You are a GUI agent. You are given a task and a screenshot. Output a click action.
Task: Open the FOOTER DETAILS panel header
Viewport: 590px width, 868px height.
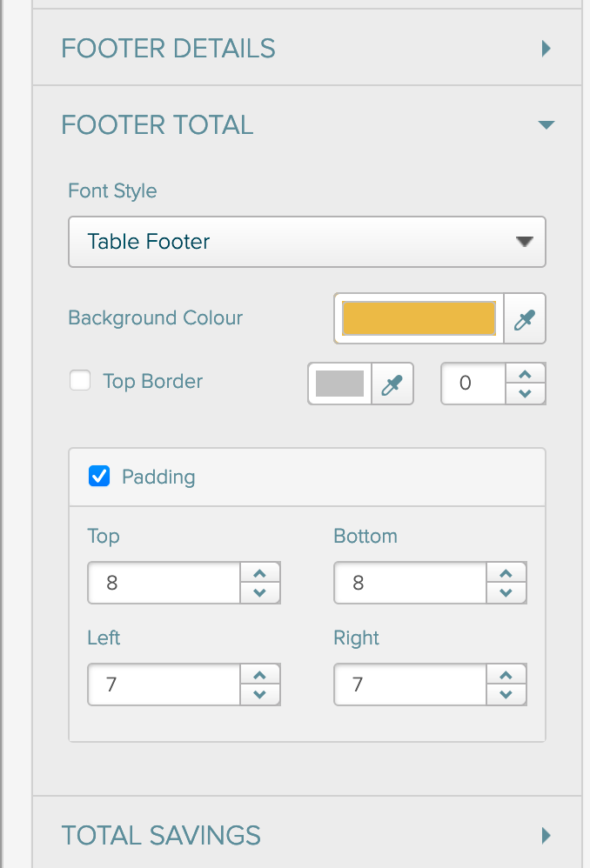tap(307, 48)
